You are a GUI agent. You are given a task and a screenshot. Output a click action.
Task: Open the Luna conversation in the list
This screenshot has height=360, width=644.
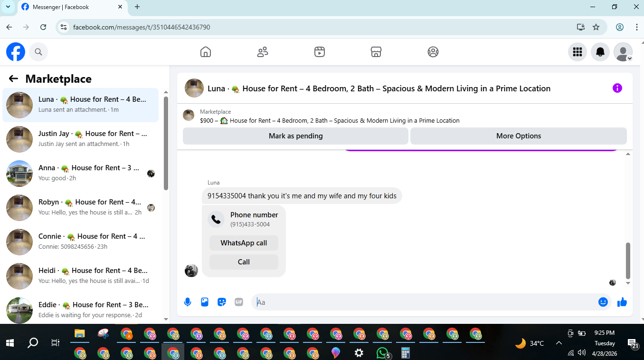point(81,105)
